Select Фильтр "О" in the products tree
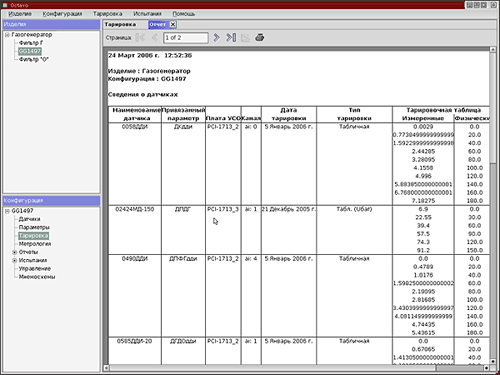Image resolution: width=500 pixels, height=375 pixels. pyautogui.click(x=34, y=59)
